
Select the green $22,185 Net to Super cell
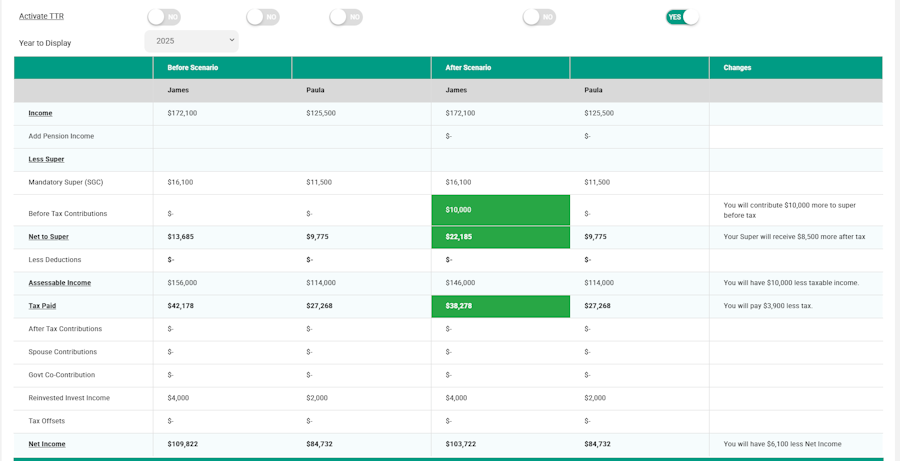pos(501,237)
